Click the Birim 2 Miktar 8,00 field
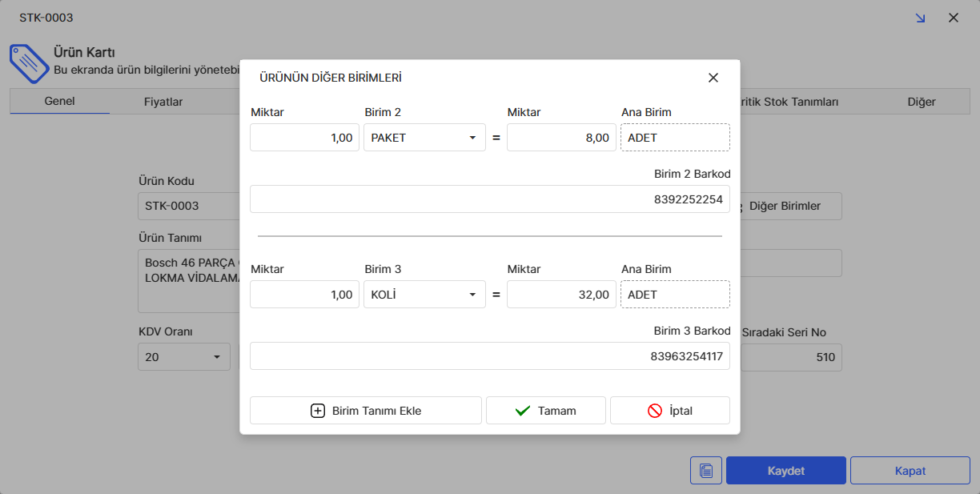Image resolution: width=980 pixels, height=494 pixels. coord(561,138)
